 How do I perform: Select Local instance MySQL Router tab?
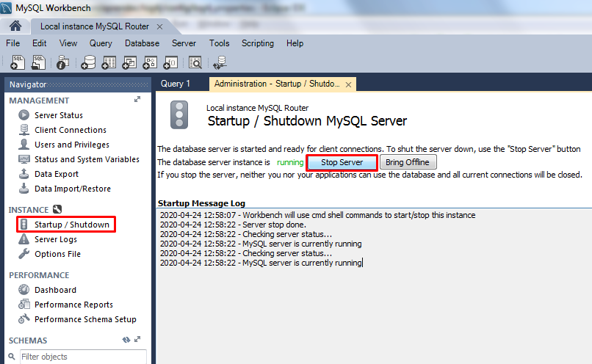pyautogui.click(x=95, y=26)
